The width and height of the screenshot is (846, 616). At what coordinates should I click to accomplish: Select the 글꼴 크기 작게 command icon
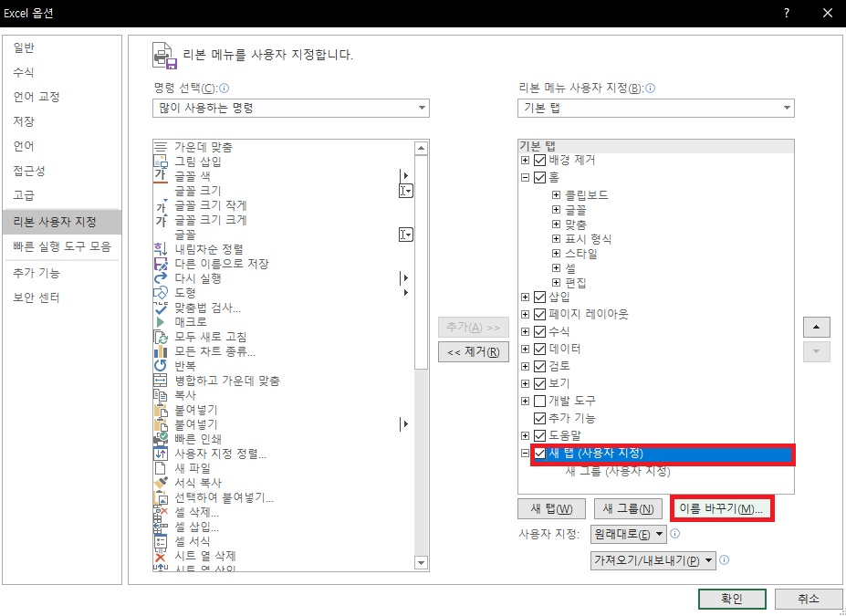pos(162,205)
